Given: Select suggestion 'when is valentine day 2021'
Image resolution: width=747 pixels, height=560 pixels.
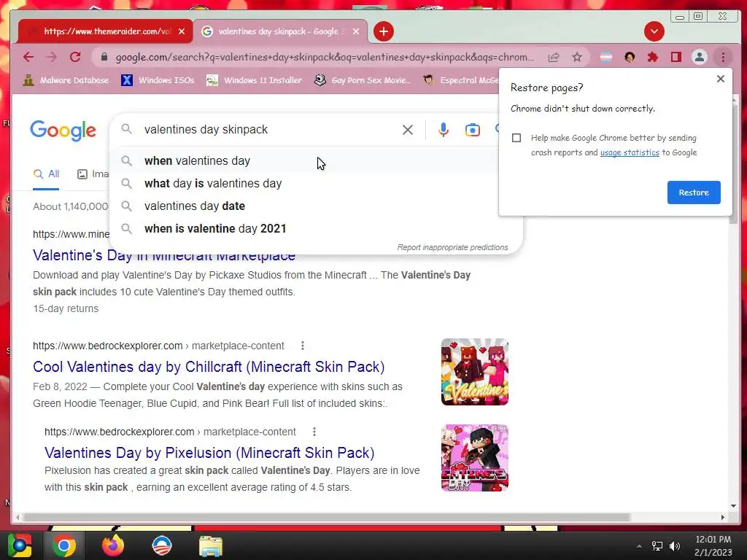Looking at the screenshot, I should tap(316, 228).
